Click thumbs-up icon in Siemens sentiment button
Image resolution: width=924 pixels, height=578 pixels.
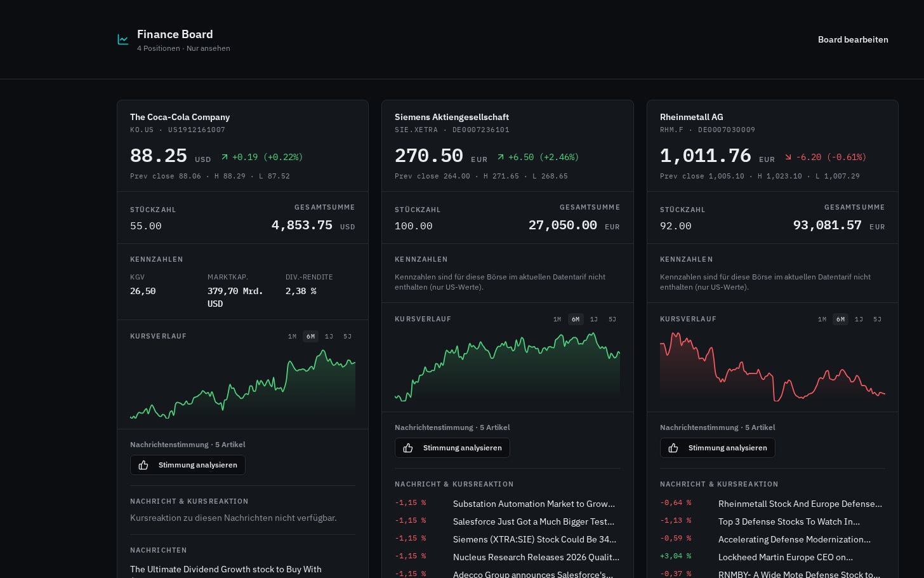click(408, 448)
